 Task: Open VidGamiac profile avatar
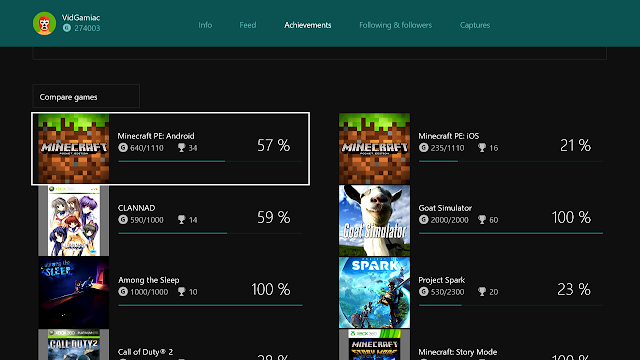pos(44,23)
